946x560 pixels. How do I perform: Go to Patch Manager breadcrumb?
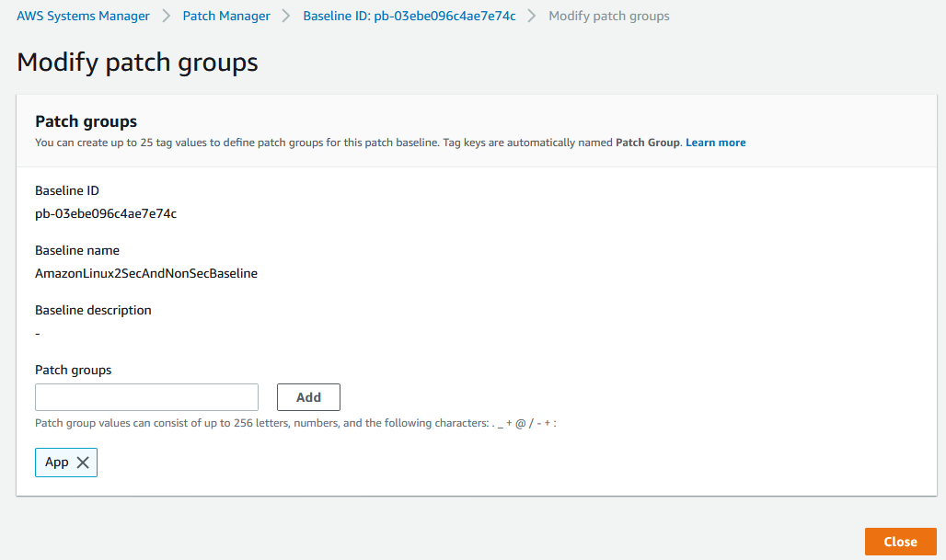(x=226, y=17)
